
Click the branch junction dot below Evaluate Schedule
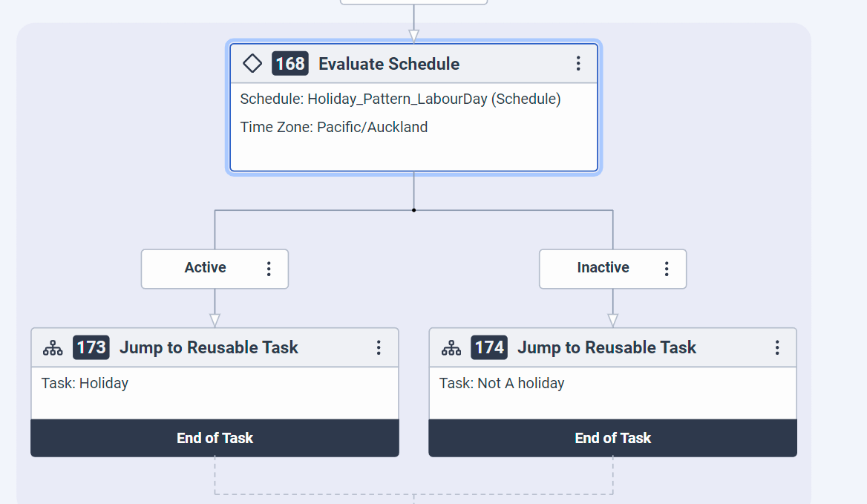coord(413,211)
